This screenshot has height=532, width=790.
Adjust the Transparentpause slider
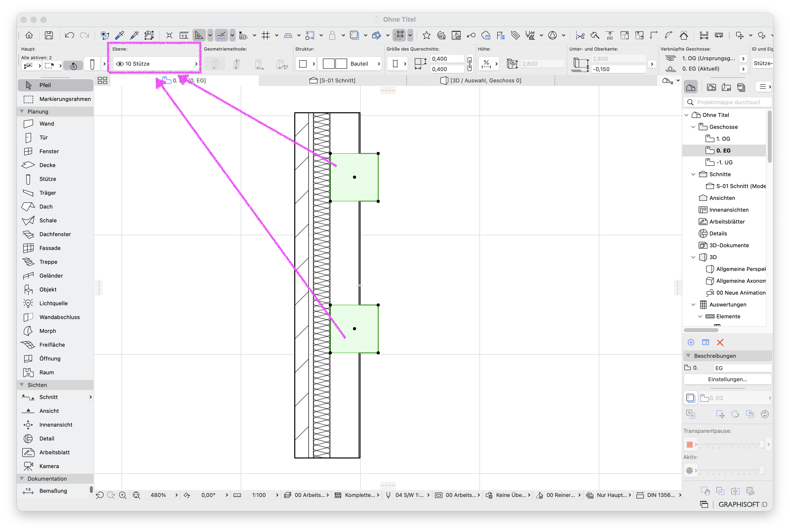pyautogui.click(x=731, y=444)
